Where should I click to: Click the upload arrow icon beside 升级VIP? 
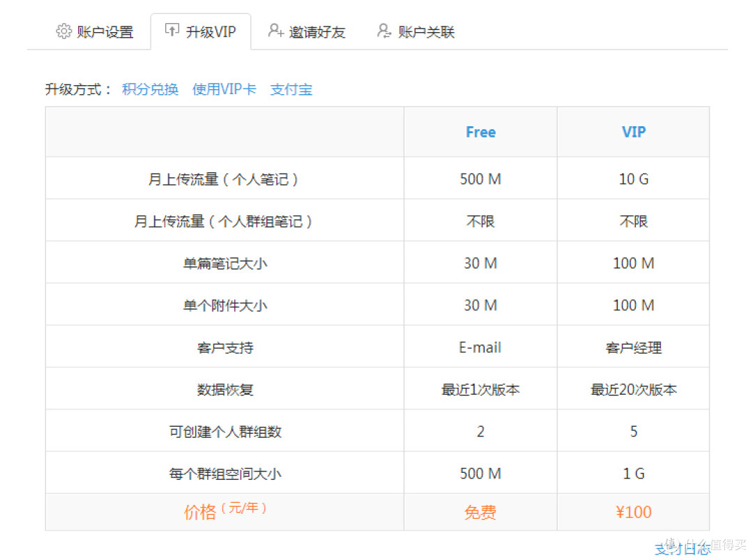[x=172, y=30]
